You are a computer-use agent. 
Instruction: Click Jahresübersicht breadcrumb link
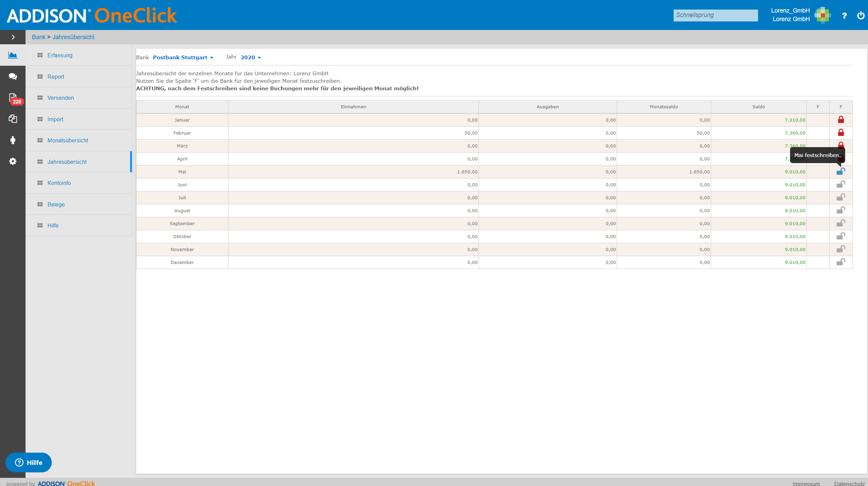coord(73,37)
